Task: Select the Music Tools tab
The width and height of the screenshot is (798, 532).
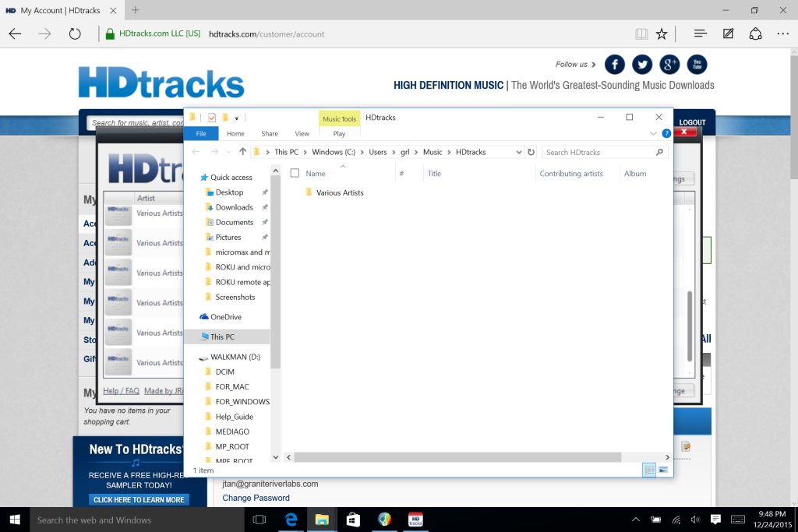Action: [340, 118]
